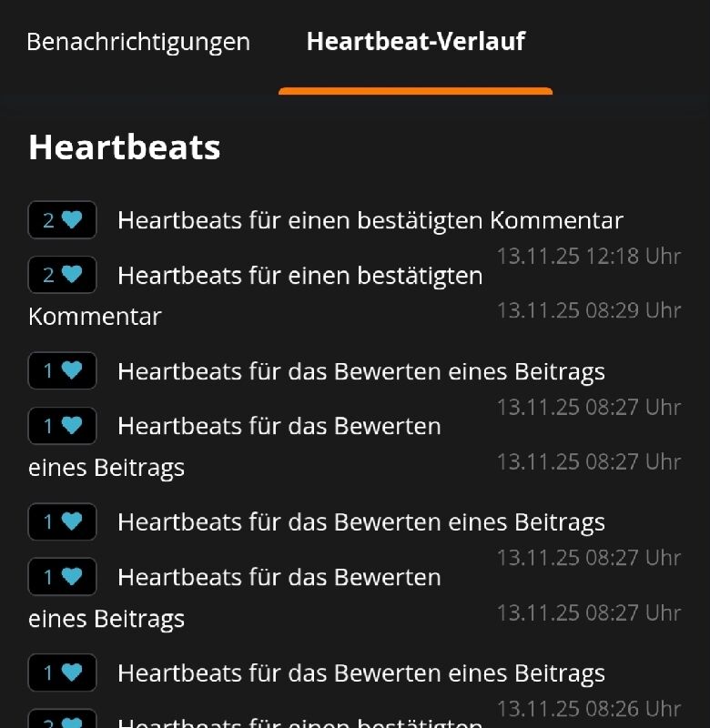Tap the heart badge of the fourth list entry
This screenshot has height=728, width=710.
62,426
